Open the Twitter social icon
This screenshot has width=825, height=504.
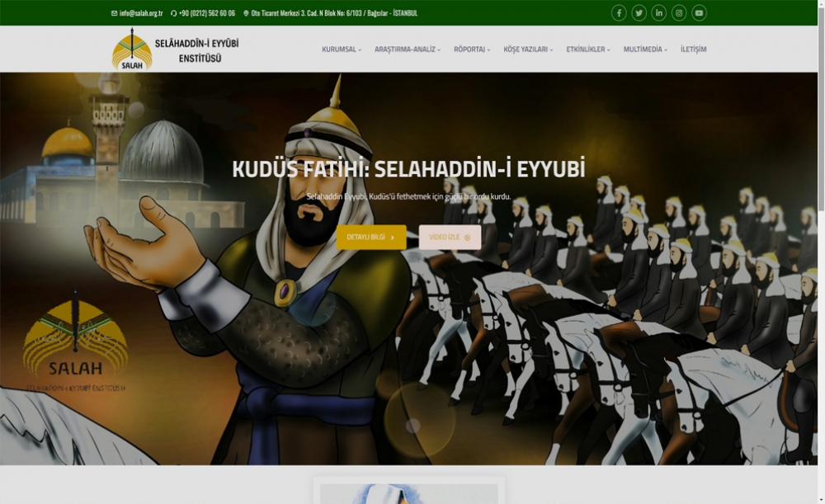[639, 13]
